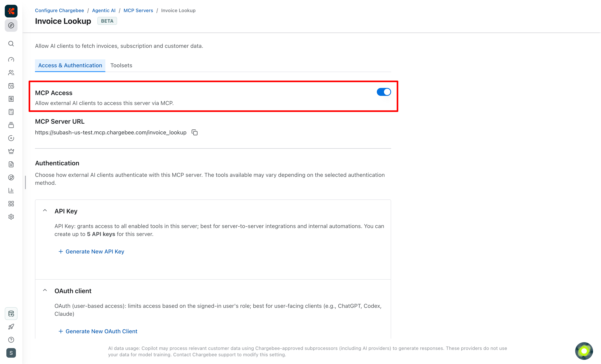Collapse the API Key section chevron

45,211
